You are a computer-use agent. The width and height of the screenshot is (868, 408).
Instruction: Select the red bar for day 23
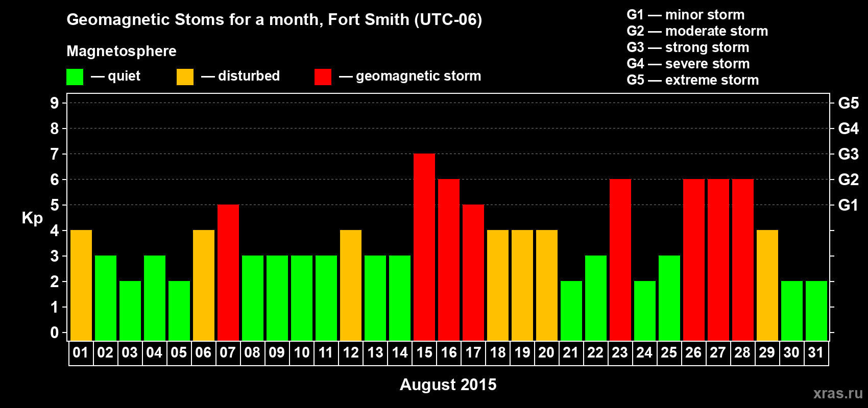click(620, 260)
